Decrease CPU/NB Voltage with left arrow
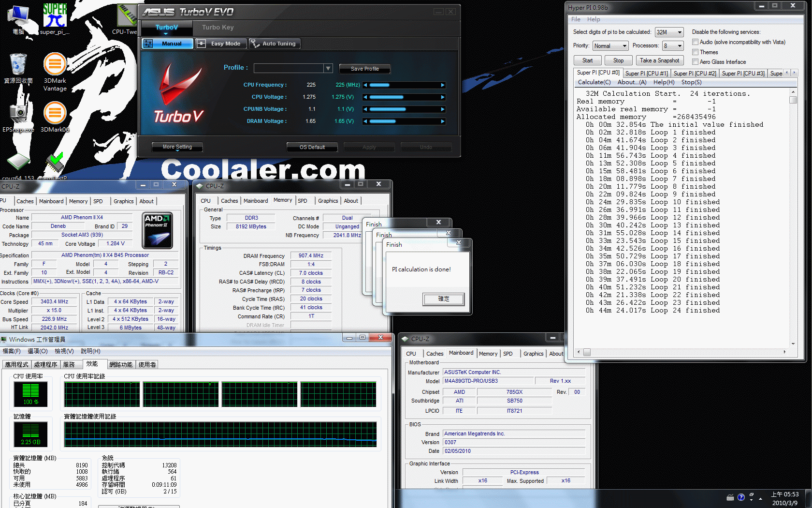Viewport: 812px width, 508px height. [x=365, y=109]
